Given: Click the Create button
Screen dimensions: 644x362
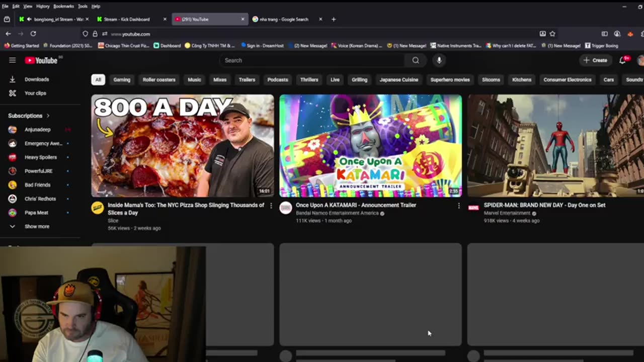Looking at the screenshot, I should [595, 60].
